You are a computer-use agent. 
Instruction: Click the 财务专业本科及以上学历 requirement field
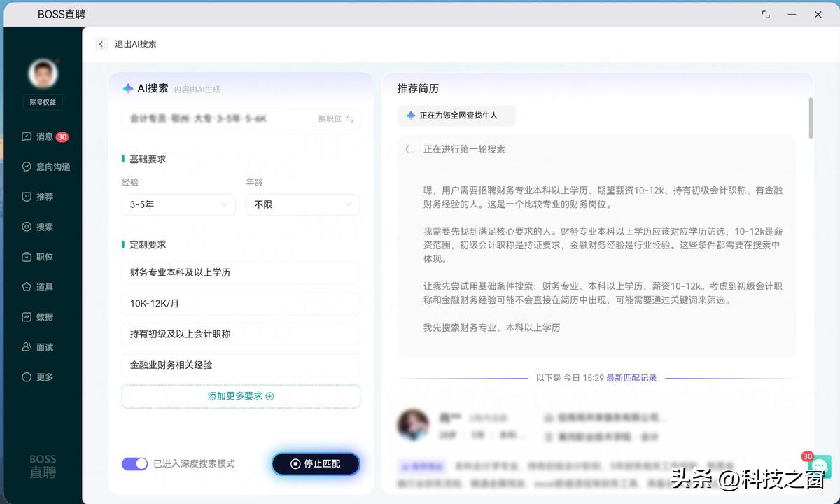pos(241,273)
